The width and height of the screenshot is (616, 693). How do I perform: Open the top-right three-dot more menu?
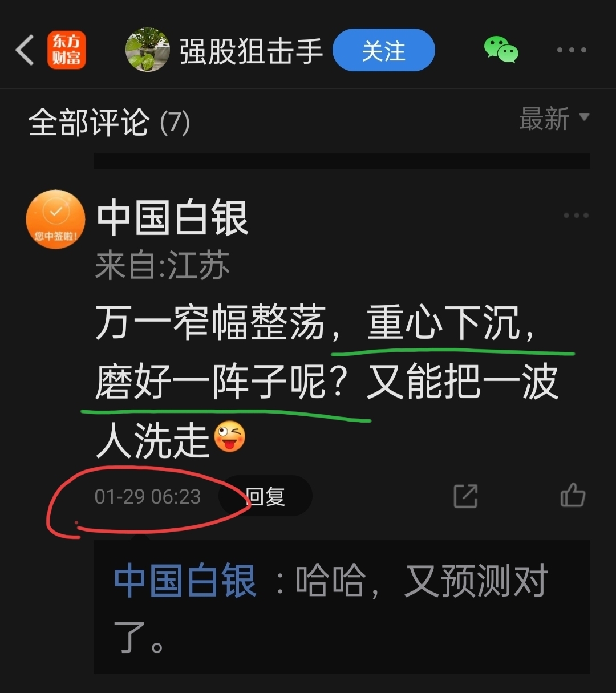click(x=572, y=50)
